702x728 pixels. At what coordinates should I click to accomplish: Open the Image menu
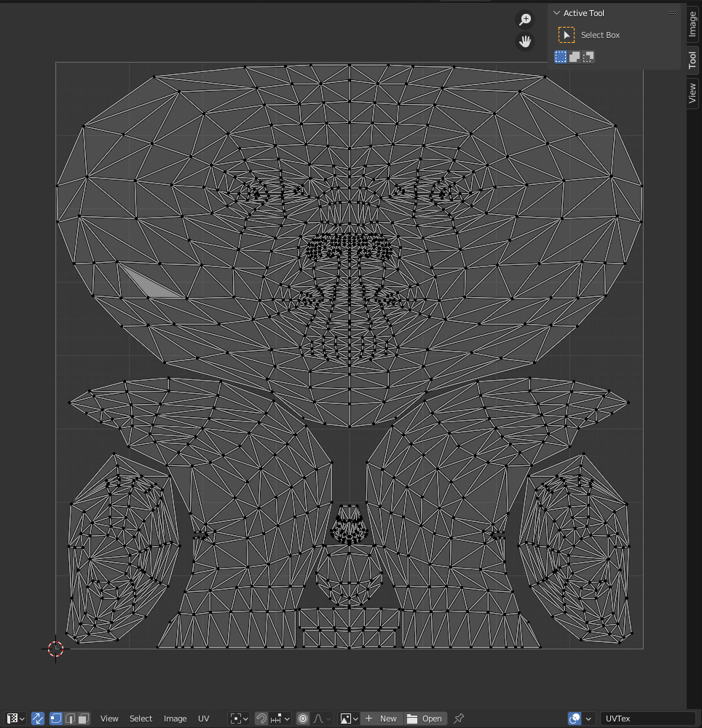(175, 719)
